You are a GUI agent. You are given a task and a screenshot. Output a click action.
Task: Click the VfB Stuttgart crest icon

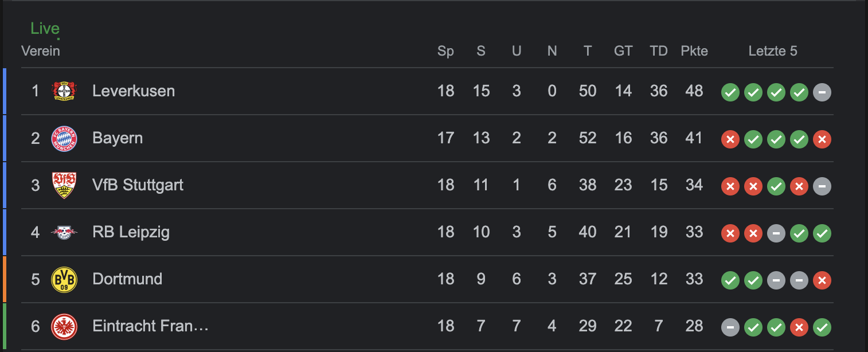click(x=64, y=185)
